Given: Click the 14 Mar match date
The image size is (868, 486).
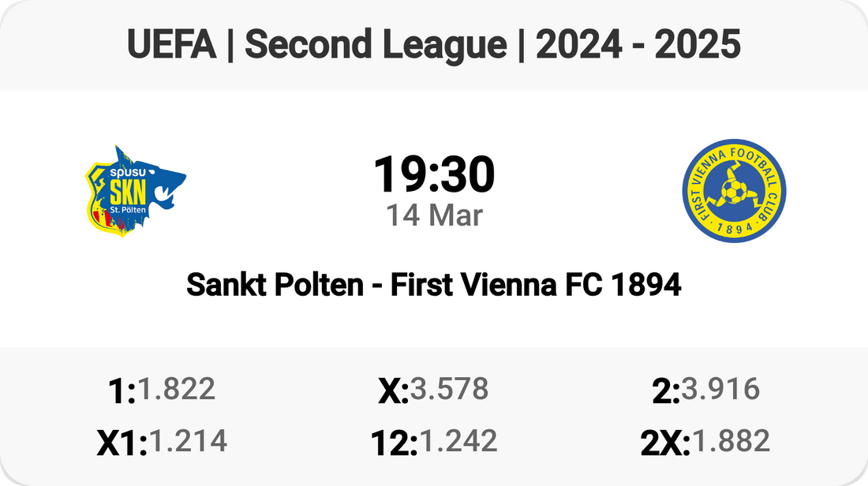Looking at the screenshot, I should click(433, 215).
